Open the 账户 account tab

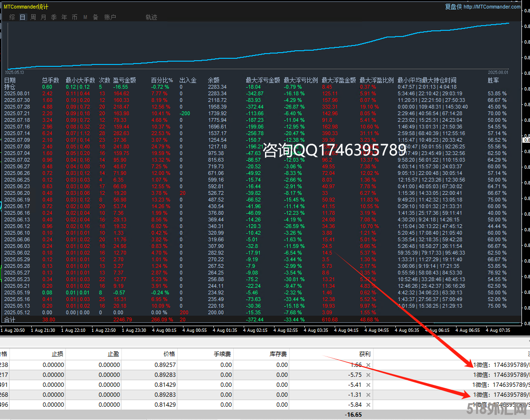click(x=110, y=17)
